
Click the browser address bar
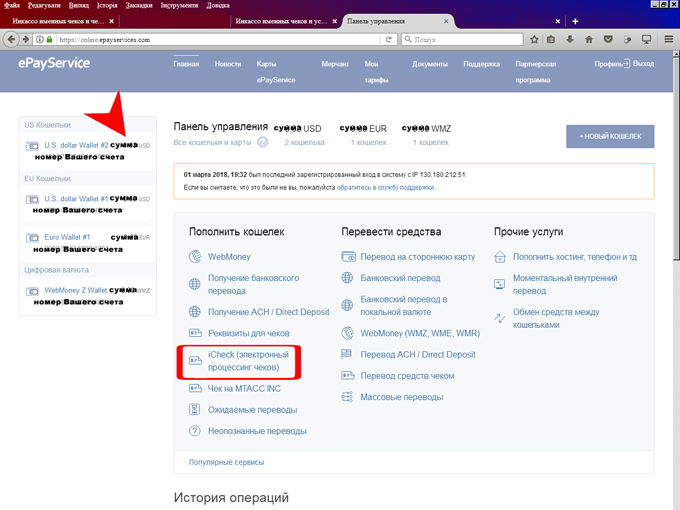coord(217,39)
